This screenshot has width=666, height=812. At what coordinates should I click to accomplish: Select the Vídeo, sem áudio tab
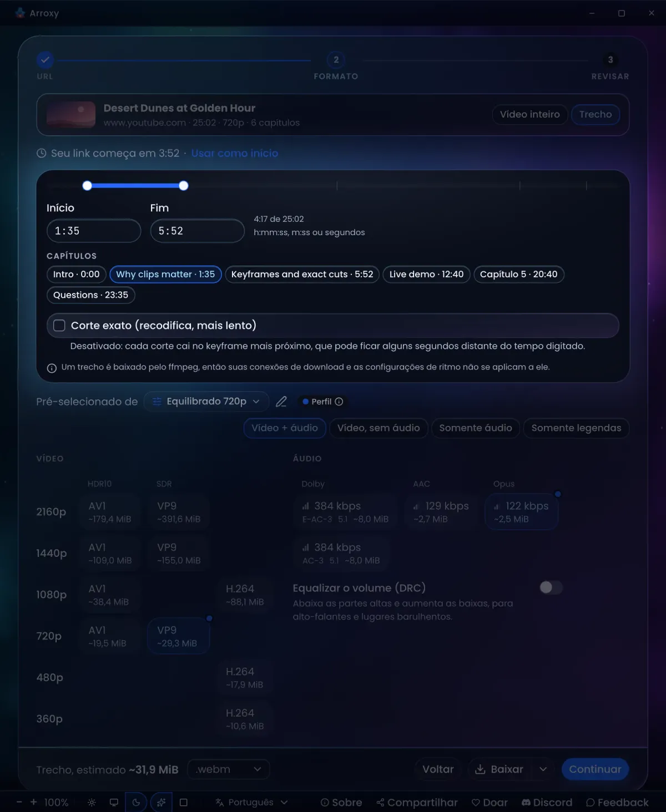379,428
